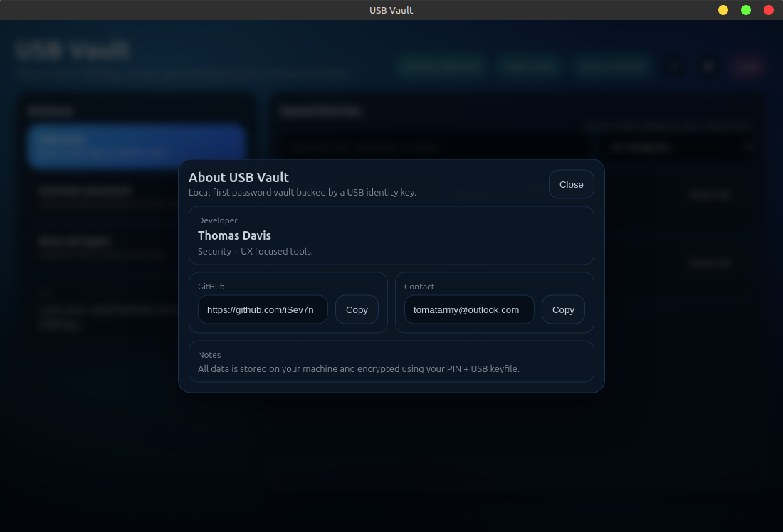Copy the GitHub link

(x=357, y=309)
